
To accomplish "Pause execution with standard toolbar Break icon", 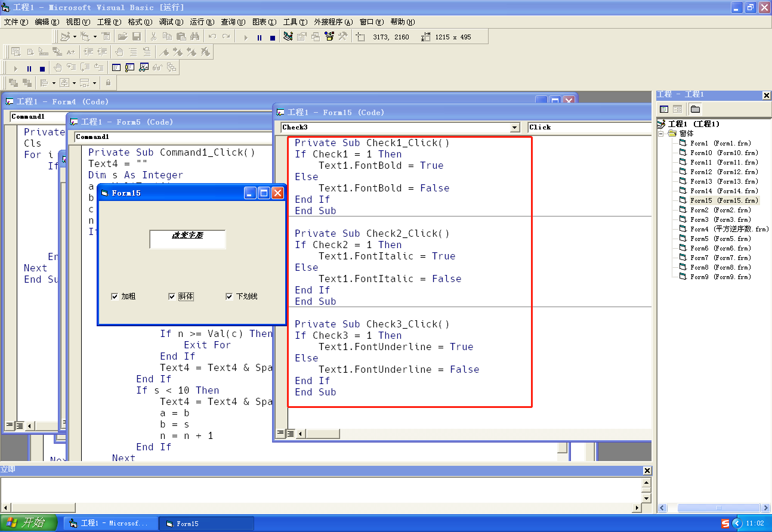I will click(259, 37).
